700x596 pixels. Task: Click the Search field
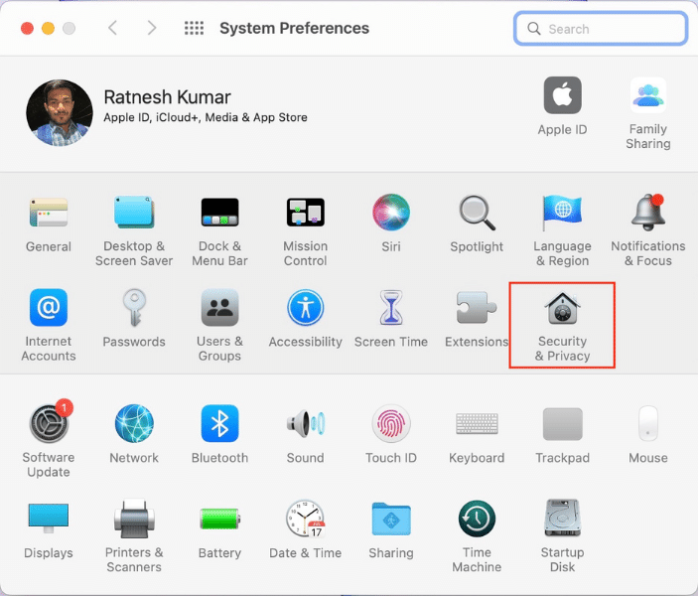click(x=601, y=29)
